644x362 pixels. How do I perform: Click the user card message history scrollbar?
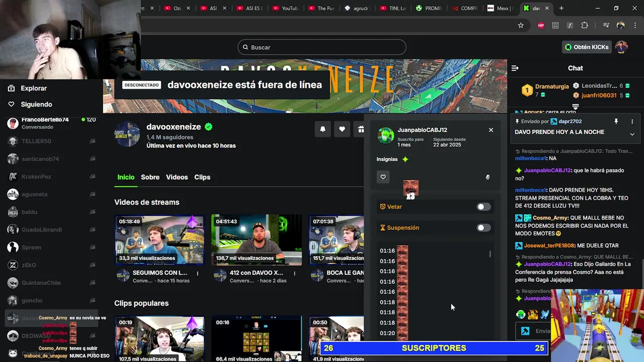pyautogui.click(x=490, y=254)
